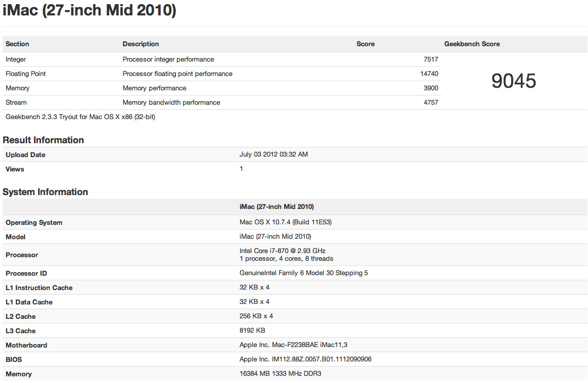Click L1 Instruction Cache value 32 KB x 4
This screenshot has width=588, height=383.
(254, 288)
